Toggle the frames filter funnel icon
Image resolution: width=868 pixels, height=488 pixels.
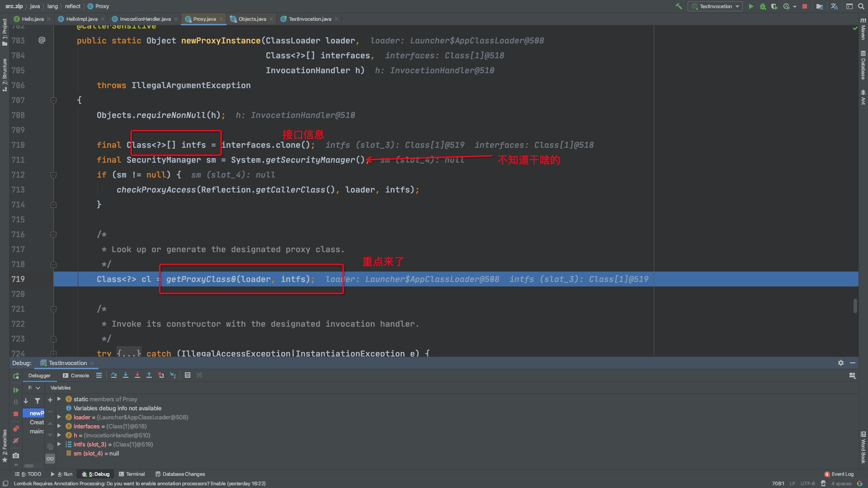pos(38,400)
